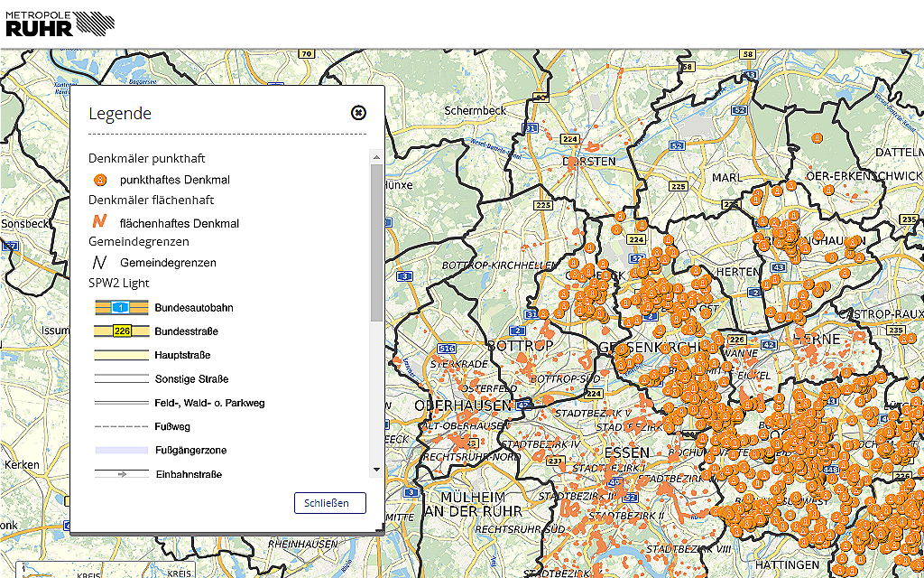Click the orange flächenhaftes Denkmal legend icon
The image size is (924, 578).
100,221
